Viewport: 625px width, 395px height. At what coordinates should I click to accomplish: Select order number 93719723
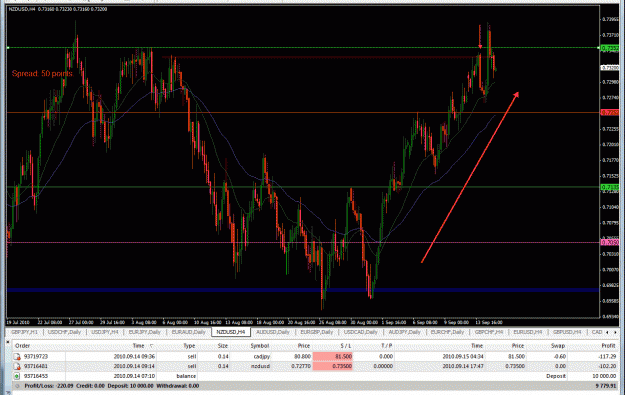tap(36, 356)
